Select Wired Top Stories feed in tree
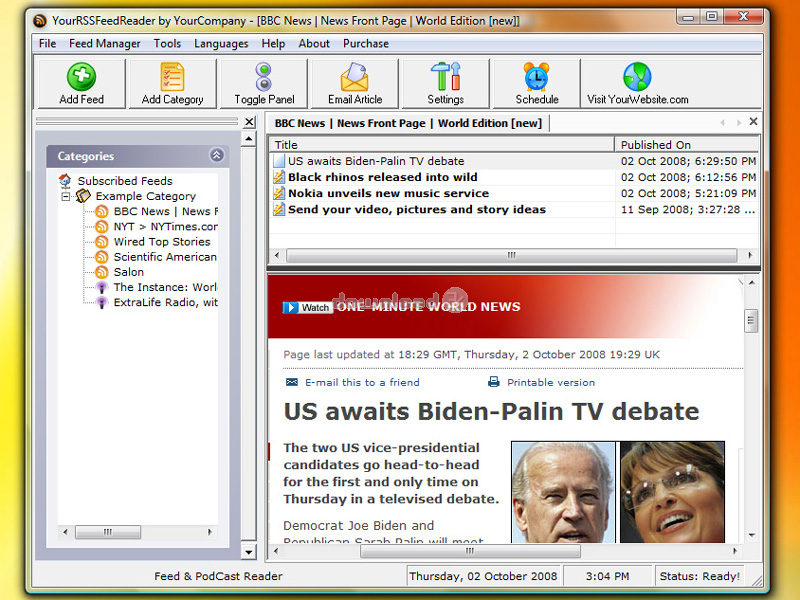 tap(162, 241)
